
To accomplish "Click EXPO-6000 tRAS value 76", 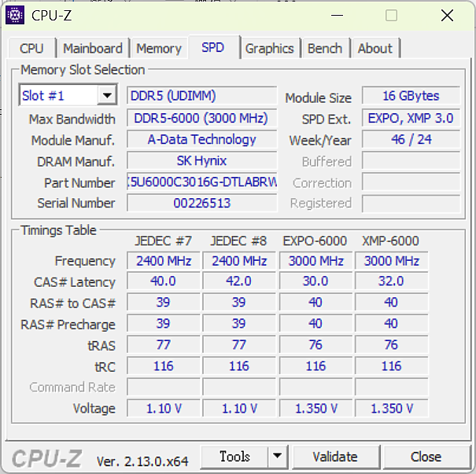I will pyautogui.click(x=315, y=345).
